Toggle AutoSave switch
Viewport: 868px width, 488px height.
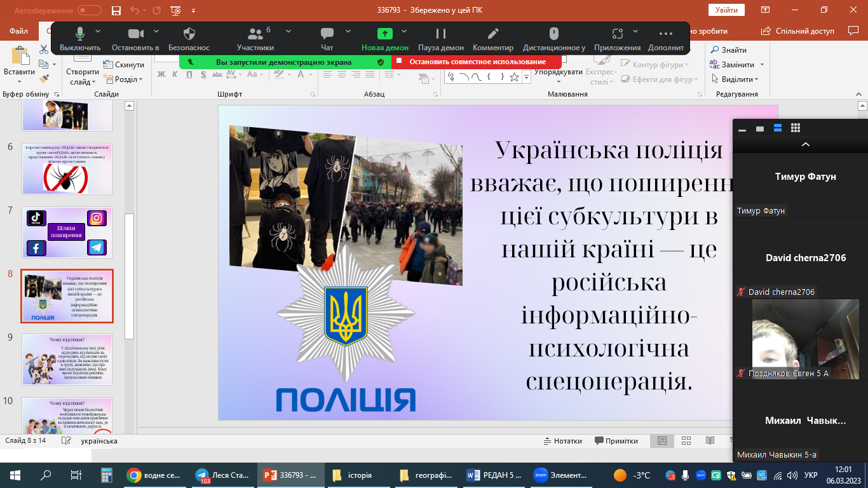click(x=89, y=10)
